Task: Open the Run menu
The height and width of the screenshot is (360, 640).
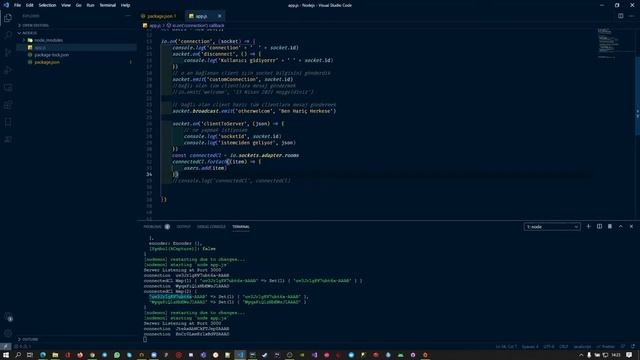Action: pos(90,5)
